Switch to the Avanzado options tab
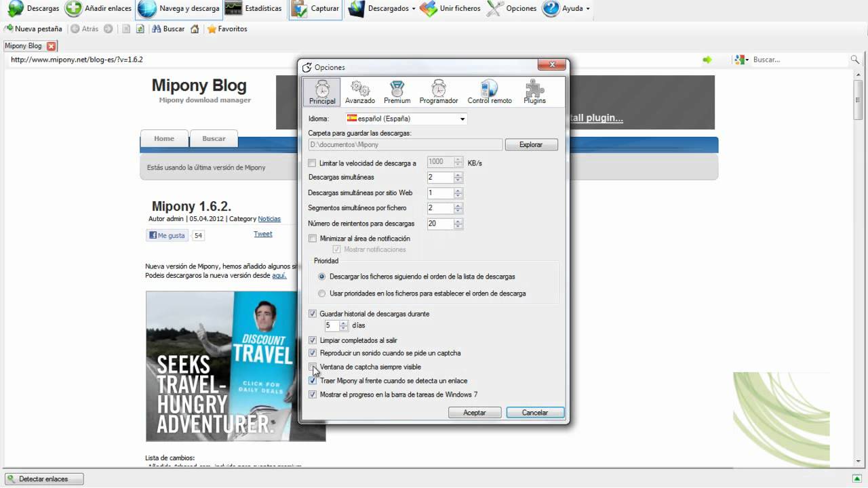The height and width of the screenshot is (488, 868). pyautogui.click(x=360, y=92)
